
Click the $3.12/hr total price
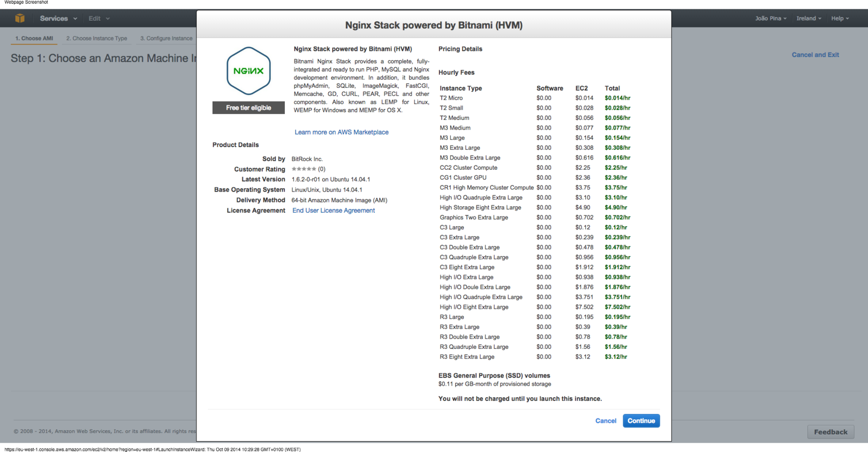coord(616,357)
